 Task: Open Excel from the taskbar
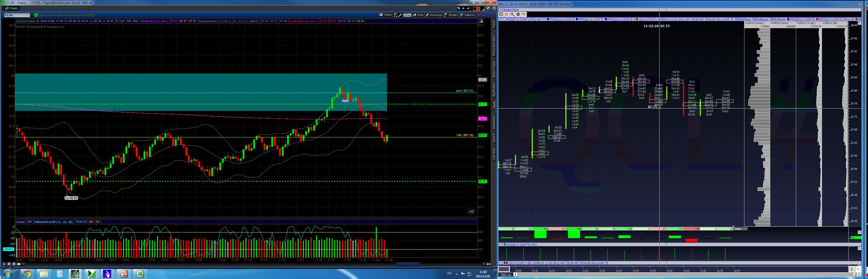tap(140, 274)
